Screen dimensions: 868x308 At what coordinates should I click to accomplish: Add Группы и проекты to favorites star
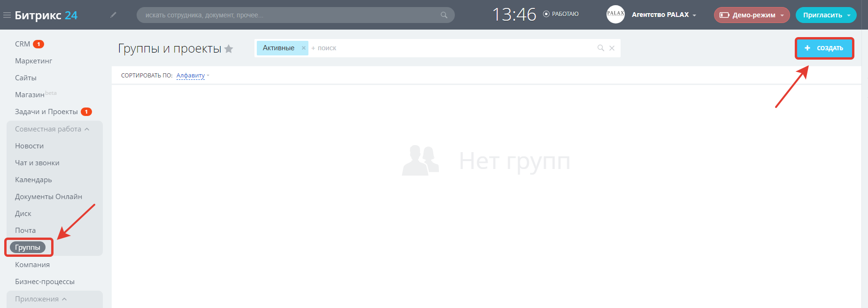(x=229, y=49)
